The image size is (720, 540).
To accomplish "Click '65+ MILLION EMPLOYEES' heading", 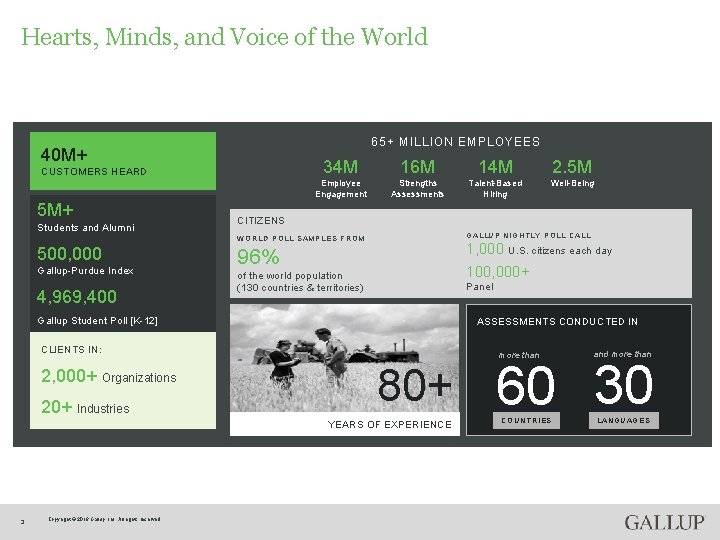I will 456,142.
